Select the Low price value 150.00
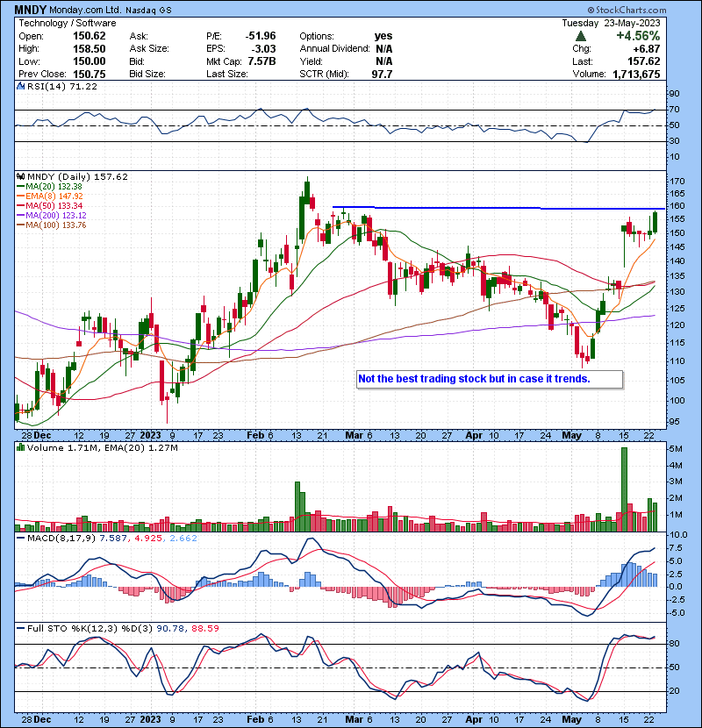The image size is (702, 728). (90, 61)
